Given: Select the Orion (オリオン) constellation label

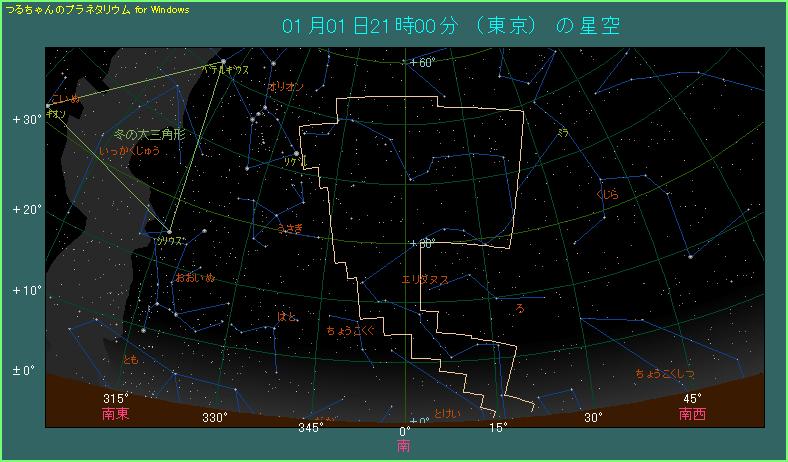Looking at the screenshot, I should [x=285, y=88].
